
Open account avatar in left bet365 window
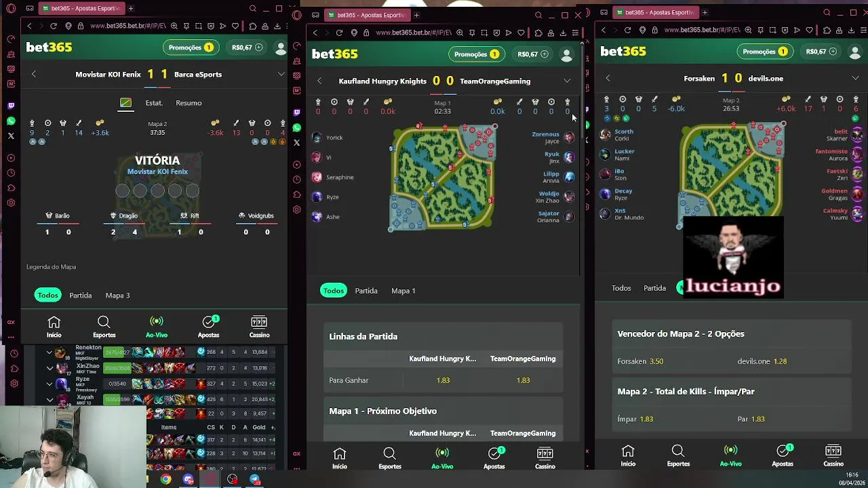coord(281,47)
